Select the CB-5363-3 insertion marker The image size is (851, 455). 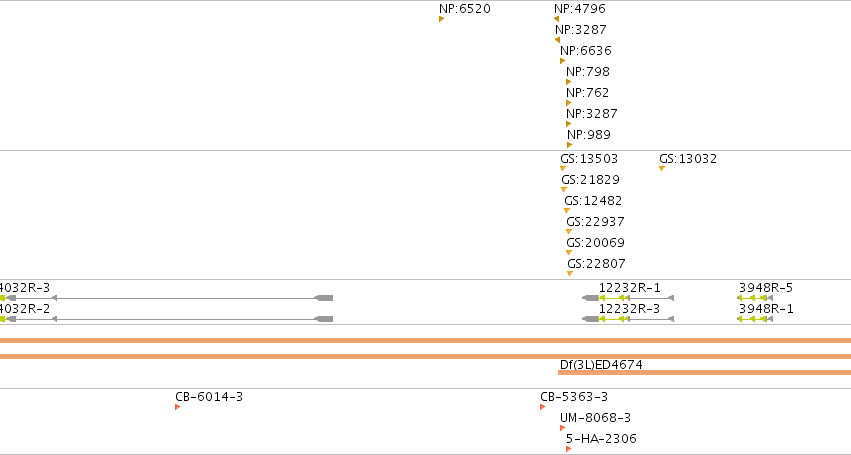[543, 407]
